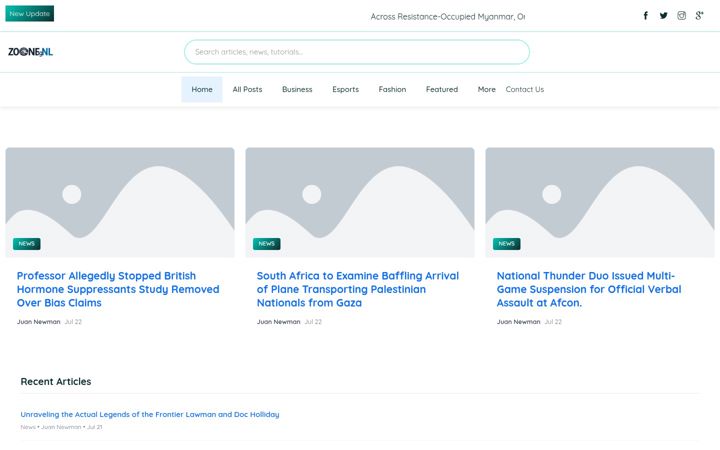Click Juan Newman under Professor article
This screenshot has width=720, height=450.
pyautogui.click(x=39, y=322)
